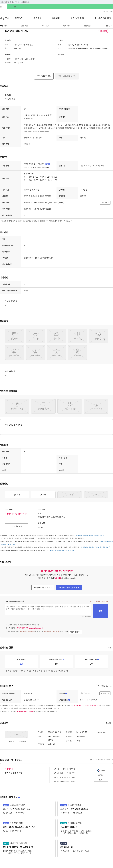Open the 채용정보 top menu
The image size is (113, 868).
(x=19, y=18)
